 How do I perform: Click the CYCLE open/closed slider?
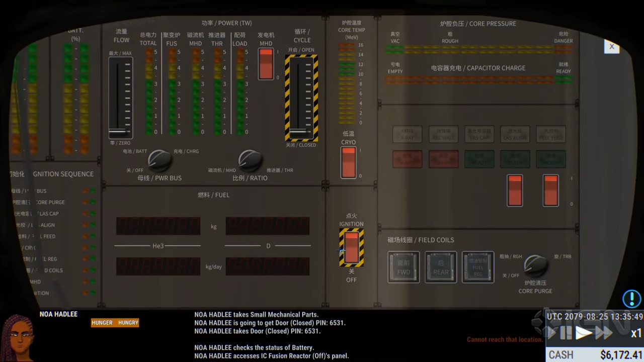pos(301,98)
